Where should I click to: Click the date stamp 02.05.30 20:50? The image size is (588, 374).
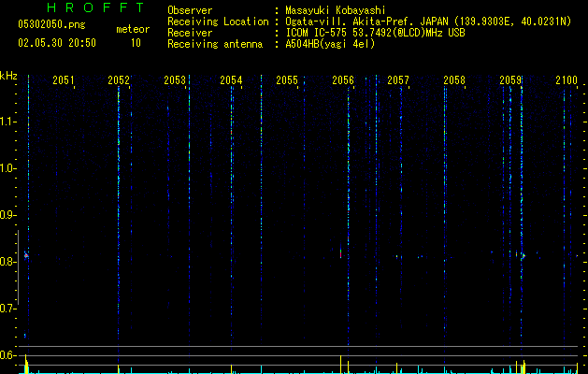pyautogui.click(x=57, y=43)
